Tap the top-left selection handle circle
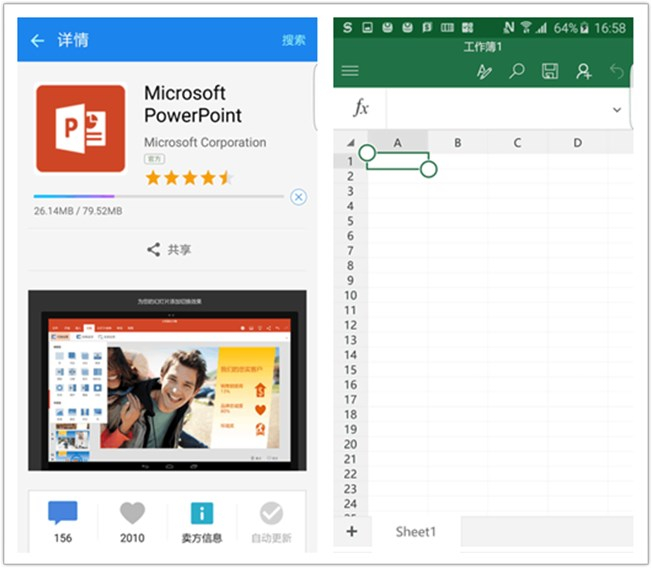Screen dimensions: 652x568 point(367,153)
